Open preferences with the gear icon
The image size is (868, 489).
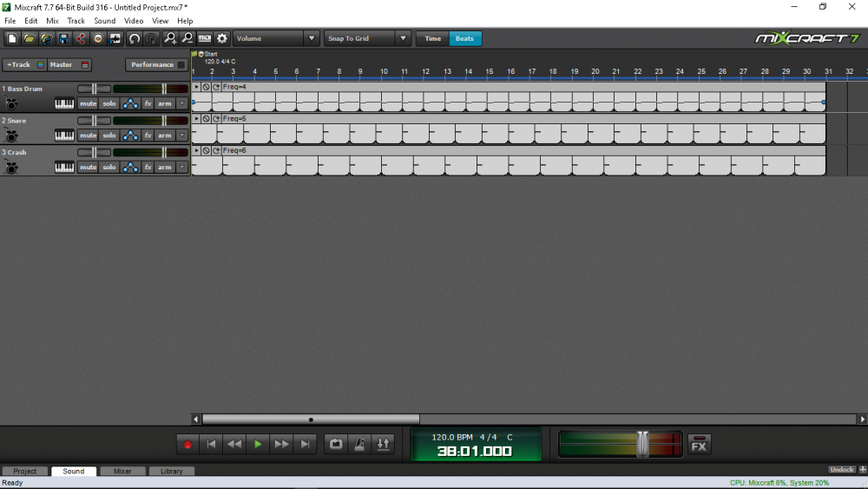(222, 38)
